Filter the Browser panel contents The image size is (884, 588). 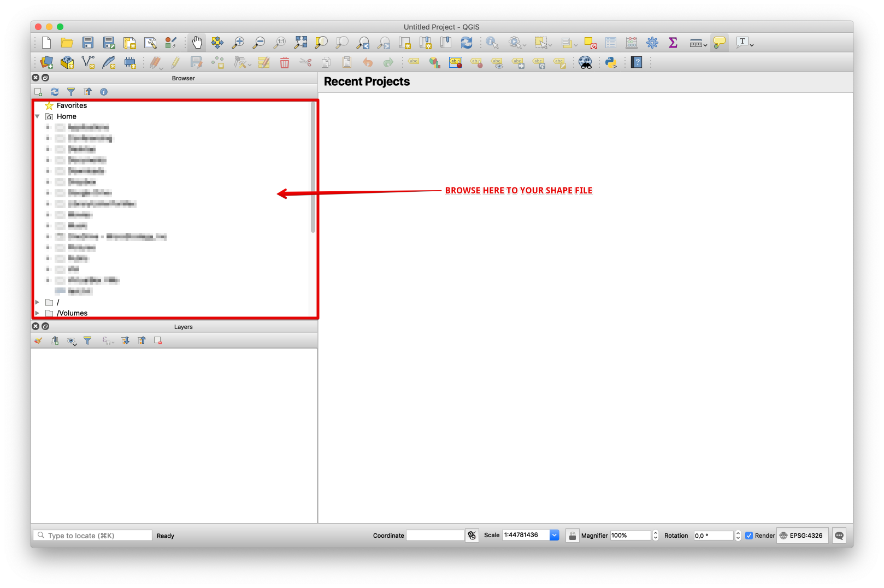(x=72, y=92)
